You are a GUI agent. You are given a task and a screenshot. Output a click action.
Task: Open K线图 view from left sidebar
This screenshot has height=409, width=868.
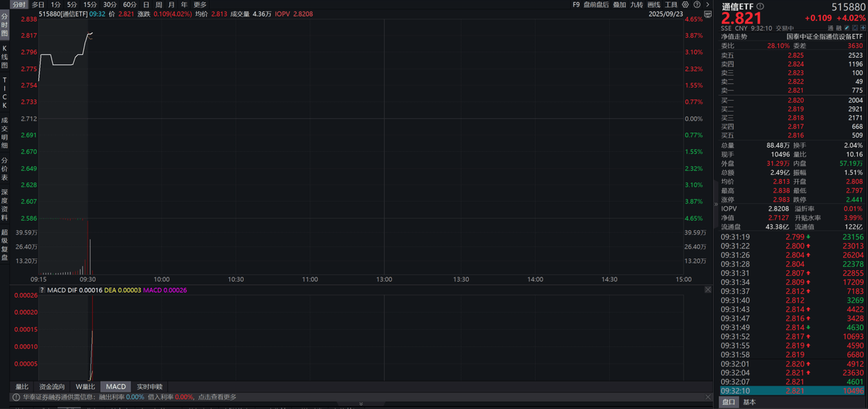4,55
